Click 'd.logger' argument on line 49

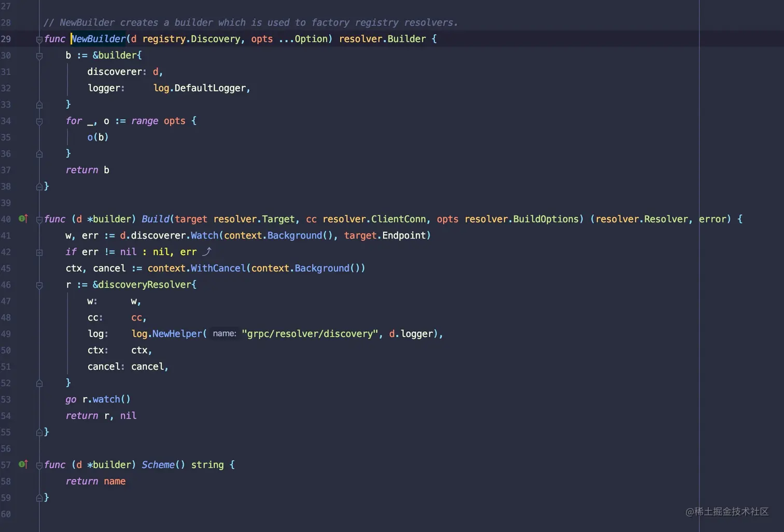411,334
